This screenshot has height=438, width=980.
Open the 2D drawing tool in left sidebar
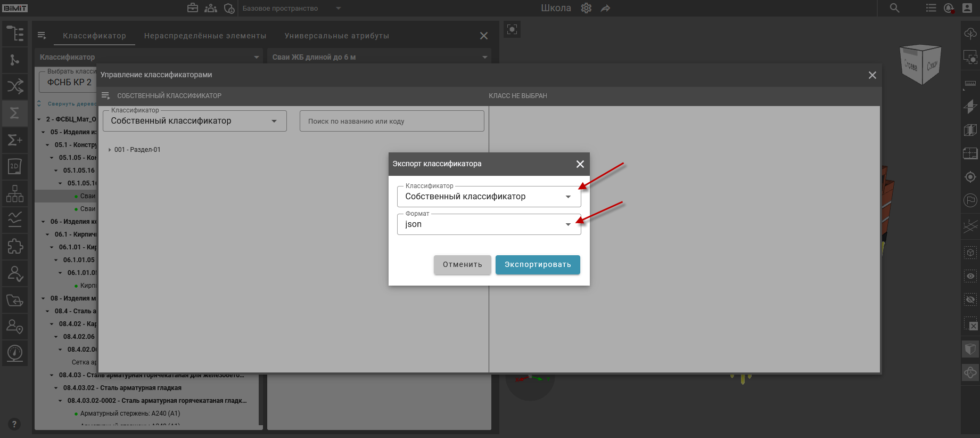click(15, 166)
